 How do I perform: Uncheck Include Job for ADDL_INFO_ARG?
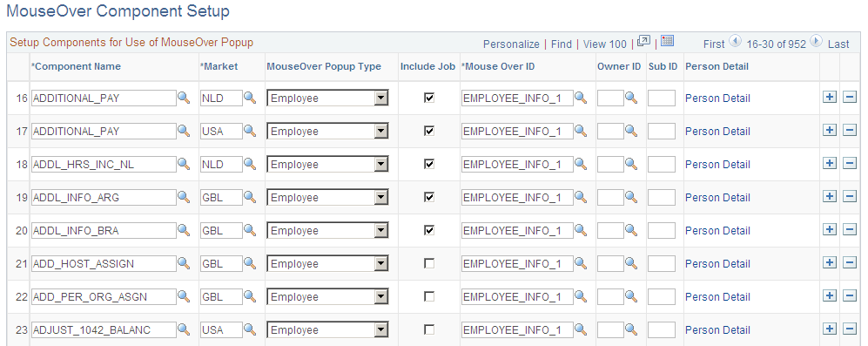[429, 197]
